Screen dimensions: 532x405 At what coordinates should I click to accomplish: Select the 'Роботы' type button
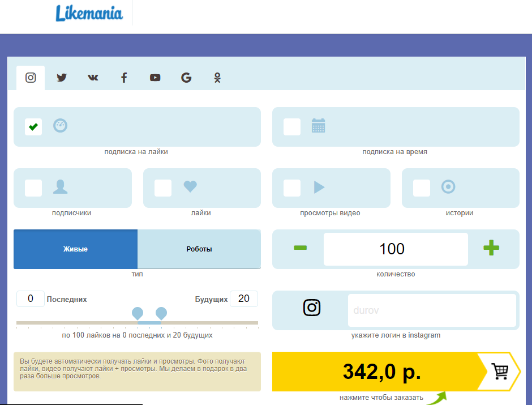(x=199, y=249)
